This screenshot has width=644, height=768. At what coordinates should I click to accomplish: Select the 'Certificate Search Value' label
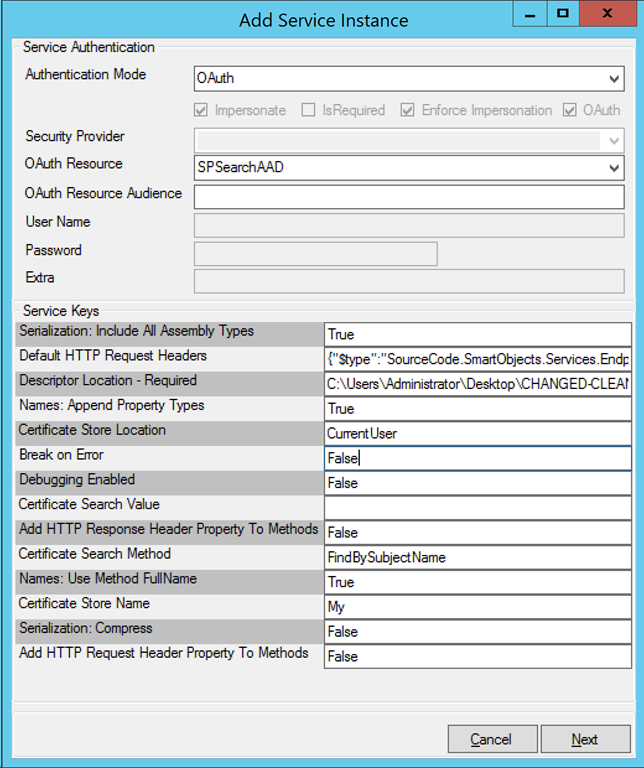click(x=89, y=504)
